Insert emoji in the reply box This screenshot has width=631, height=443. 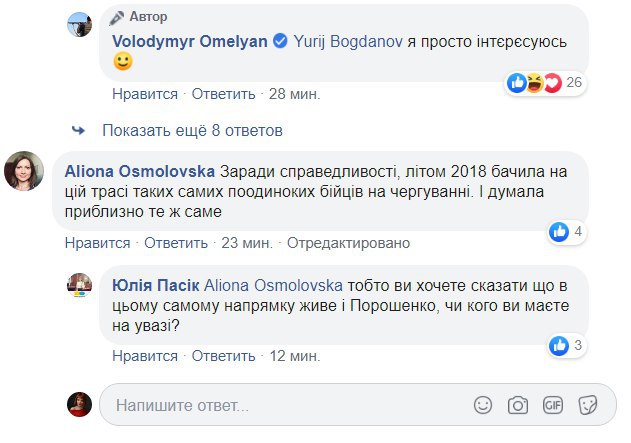tap(483, 405)
